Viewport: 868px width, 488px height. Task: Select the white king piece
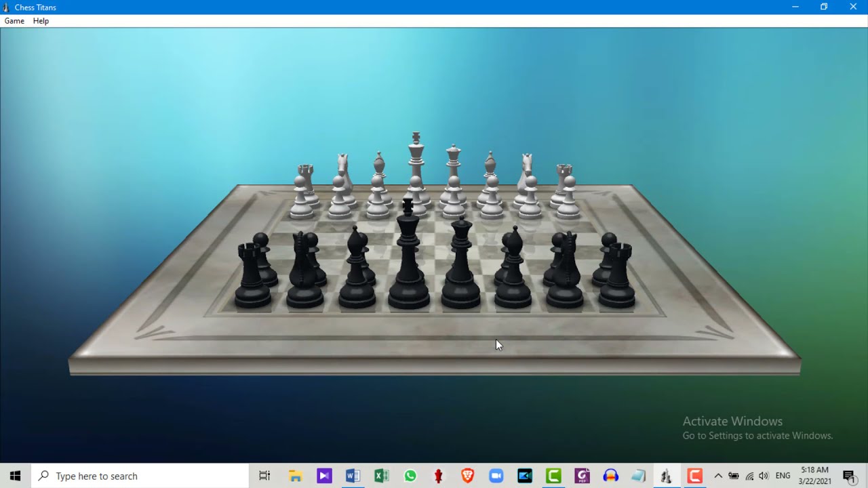416,159
